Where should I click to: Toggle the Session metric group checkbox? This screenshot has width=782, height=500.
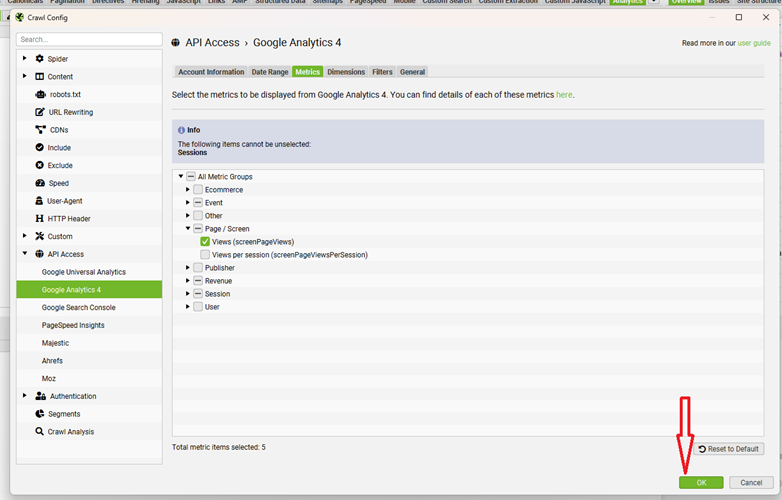pyautogui.click(x=198, y=294)
